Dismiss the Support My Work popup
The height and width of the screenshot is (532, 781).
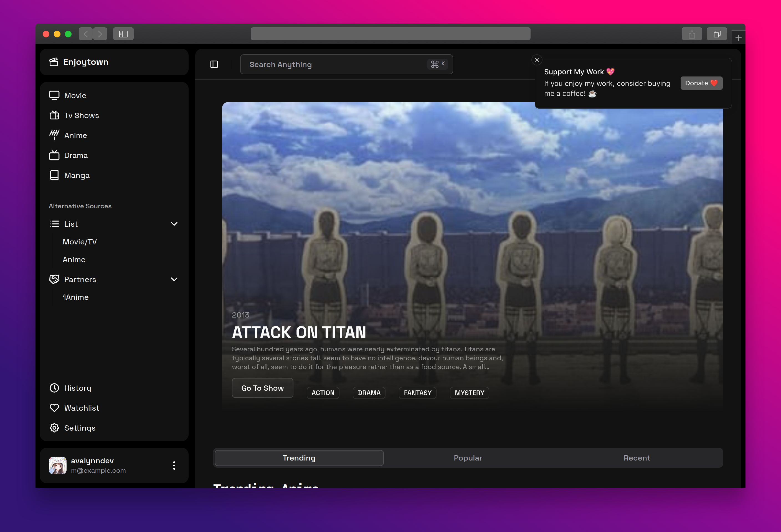pos(537,60)
